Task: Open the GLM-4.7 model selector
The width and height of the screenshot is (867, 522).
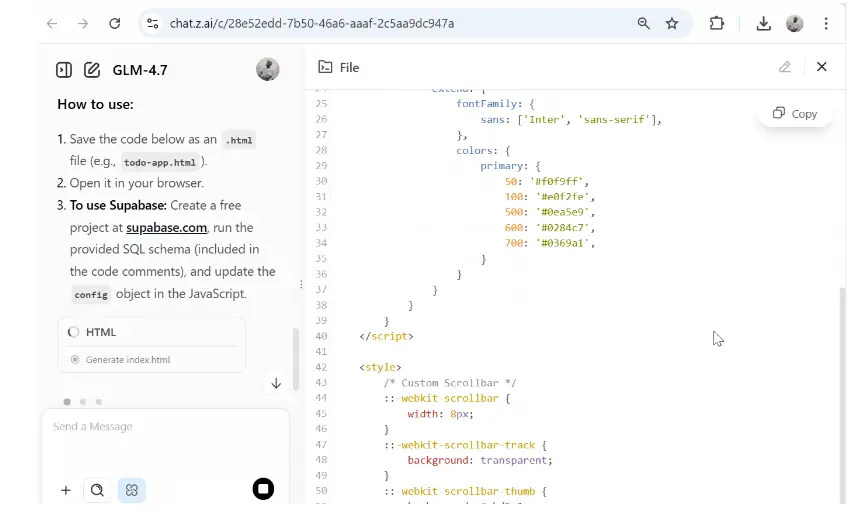Action: pos(140,70)
